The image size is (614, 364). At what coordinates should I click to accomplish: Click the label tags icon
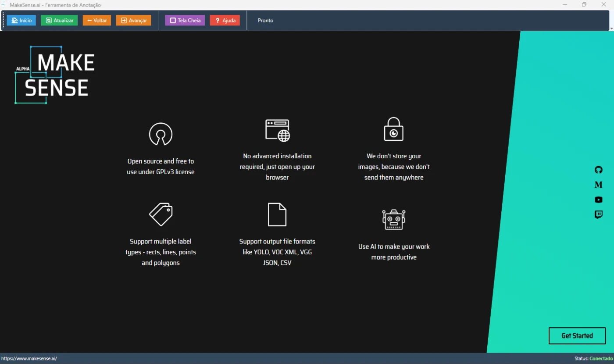161,214
